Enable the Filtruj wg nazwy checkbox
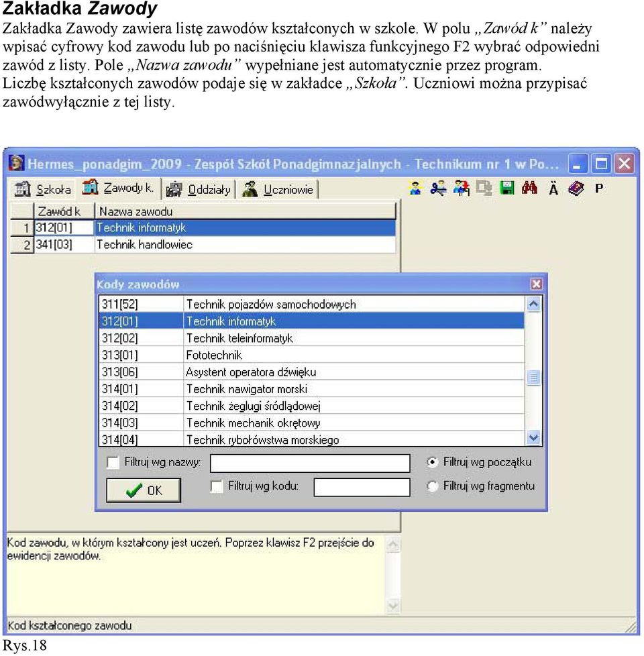 tap(113, 462)
